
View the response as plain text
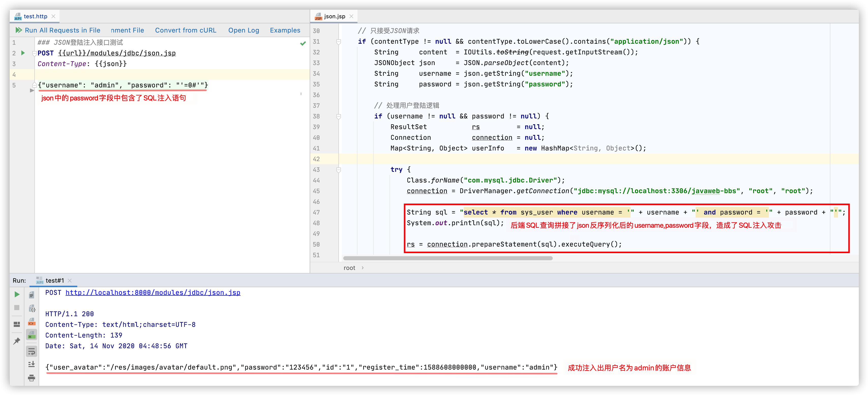click(x=32, y=295)
